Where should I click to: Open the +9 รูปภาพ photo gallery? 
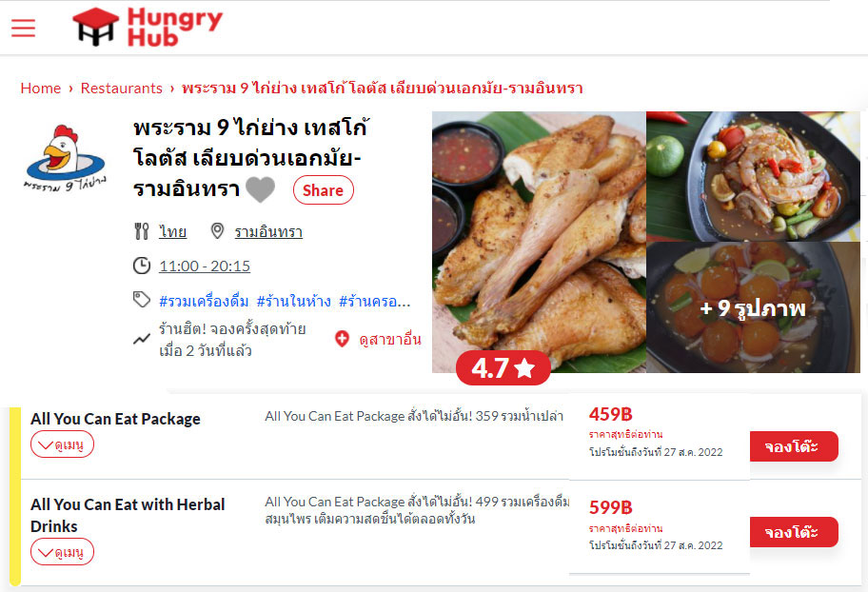click(x=753, y=307)
